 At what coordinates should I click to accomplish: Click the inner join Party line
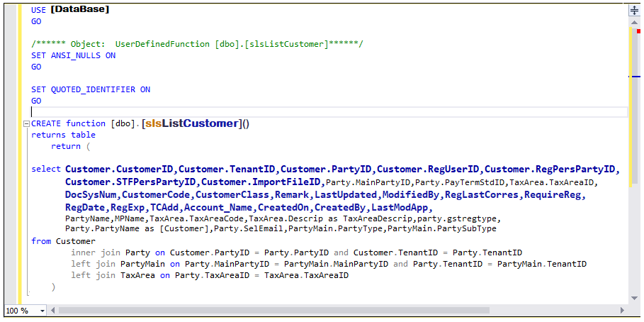(x=296, y=252)
